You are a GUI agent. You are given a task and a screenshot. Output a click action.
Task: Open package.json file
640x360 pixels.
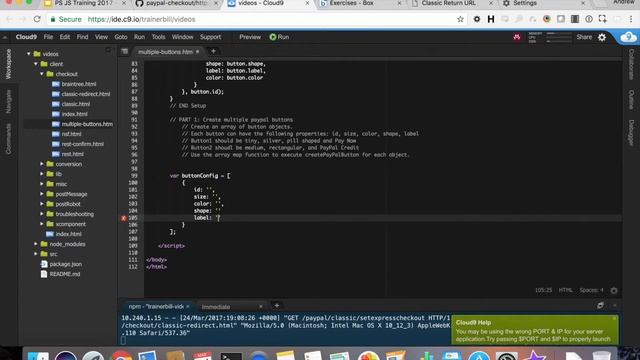pos(65,264)
